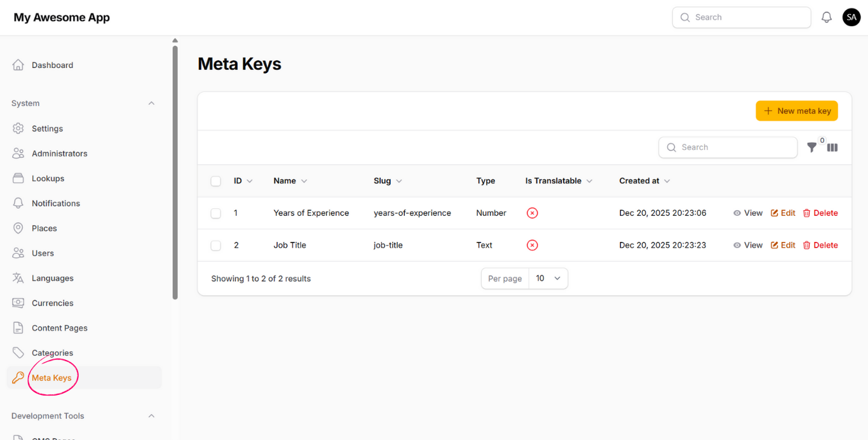Click the New meta key button
The width and height of the screenshot is (868, 440).
[797, 111]
